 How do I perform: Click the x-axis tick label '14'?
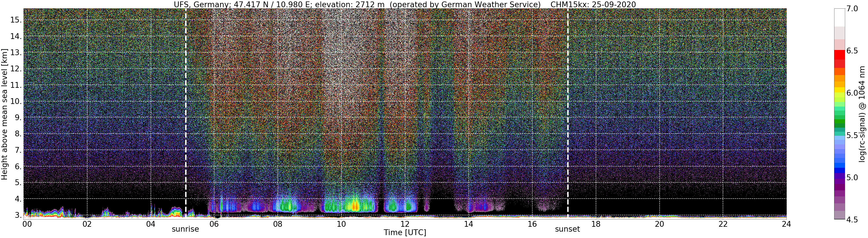(468, 224)
